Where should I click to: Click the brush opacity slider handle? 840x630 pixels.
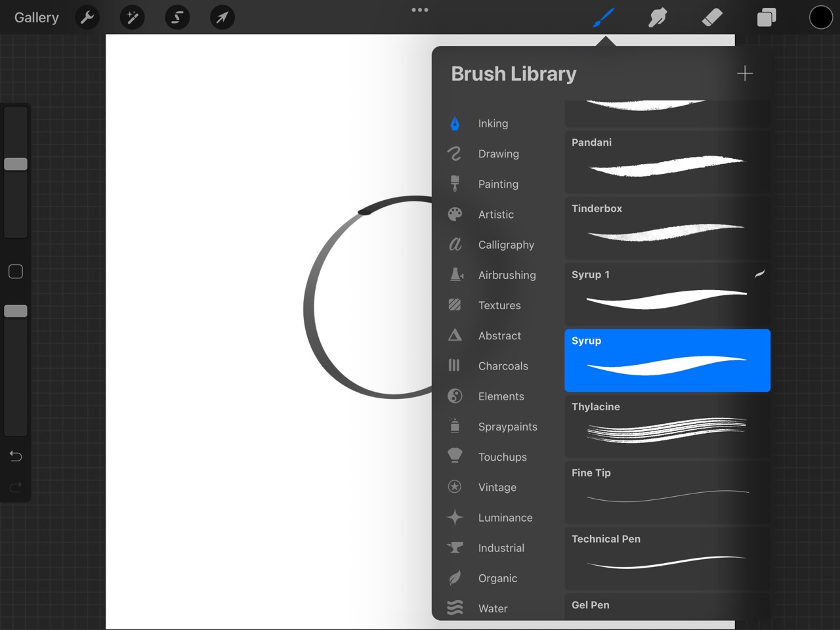(x=16, y=311)
